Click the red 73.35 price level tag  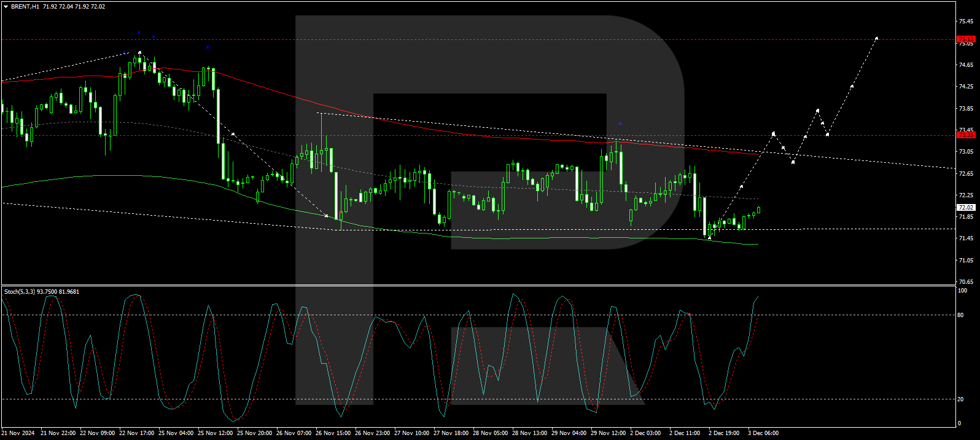[966, 135]
